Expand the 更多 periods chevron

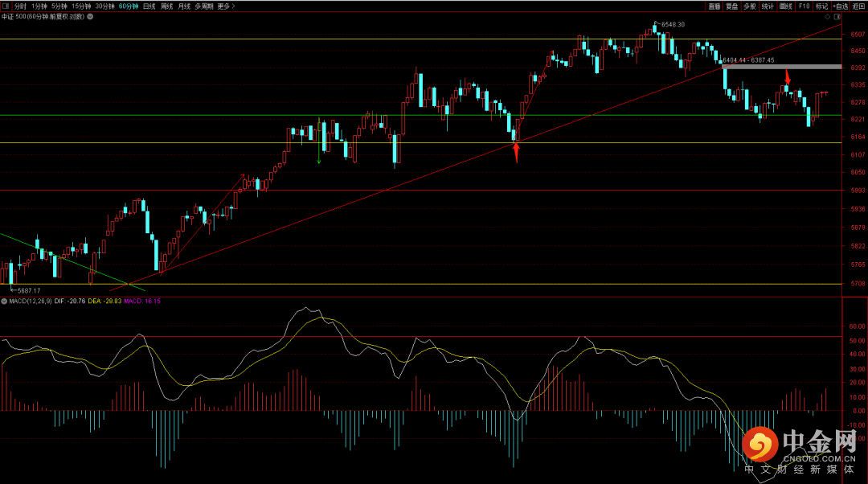coord(233,6)
